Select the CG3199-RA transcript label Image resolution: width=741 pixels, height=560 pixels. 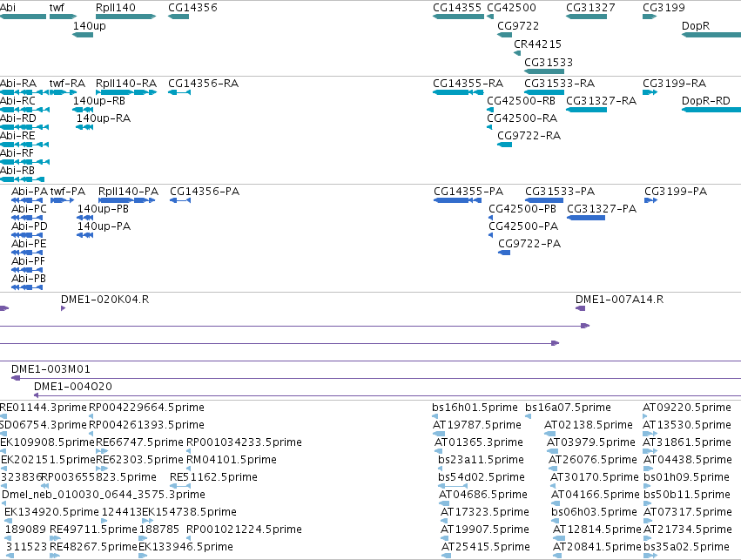674,84
